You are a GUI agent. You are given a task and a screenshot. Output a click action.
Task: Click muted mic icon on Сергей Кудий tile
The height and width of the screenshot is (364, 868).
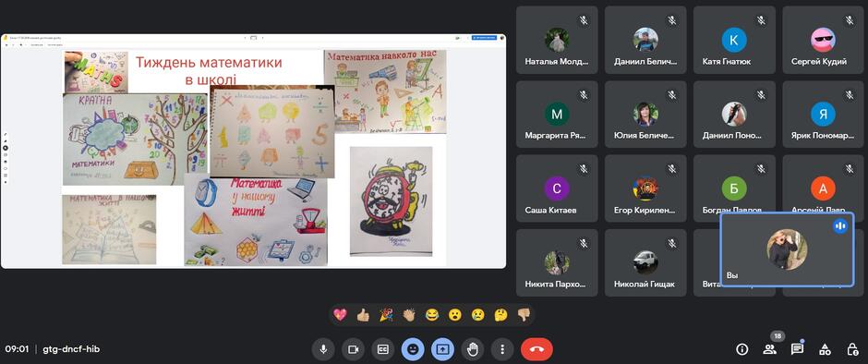pyautogui.click(x=850, y=20)
